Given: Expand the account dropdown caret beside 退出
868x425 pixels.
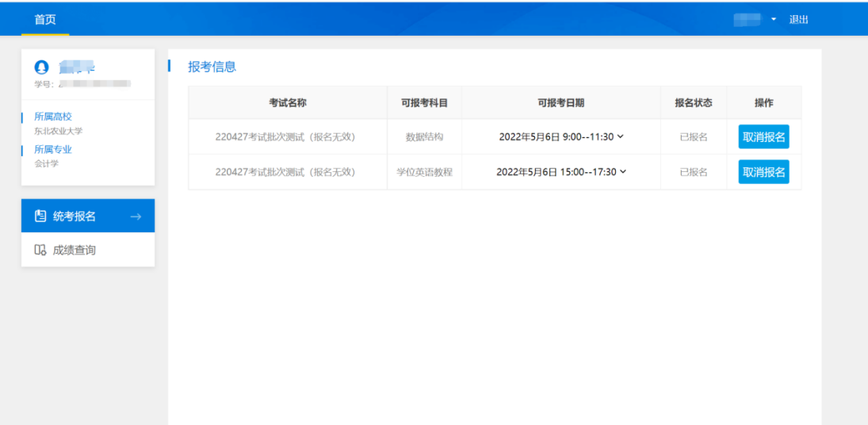Looking at the screenshot, I should coord(774,20).
